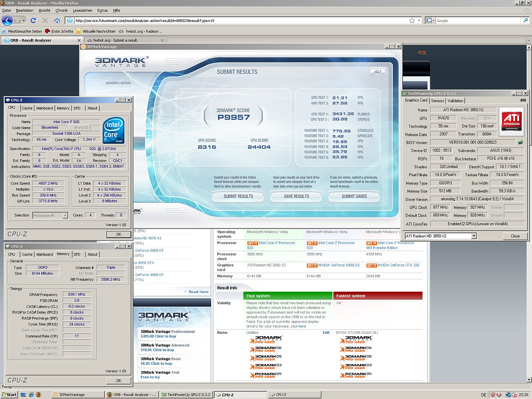Click the browser page vertical scrollbar down arrow
The image size is (532, 399).
click(529, 379)
